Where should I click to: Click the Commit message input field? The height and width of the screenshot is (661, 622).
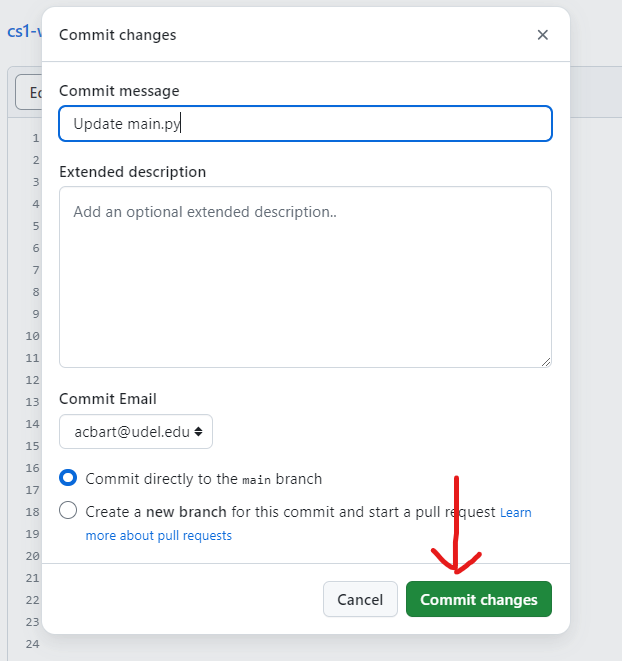click(x=305, y=124)
